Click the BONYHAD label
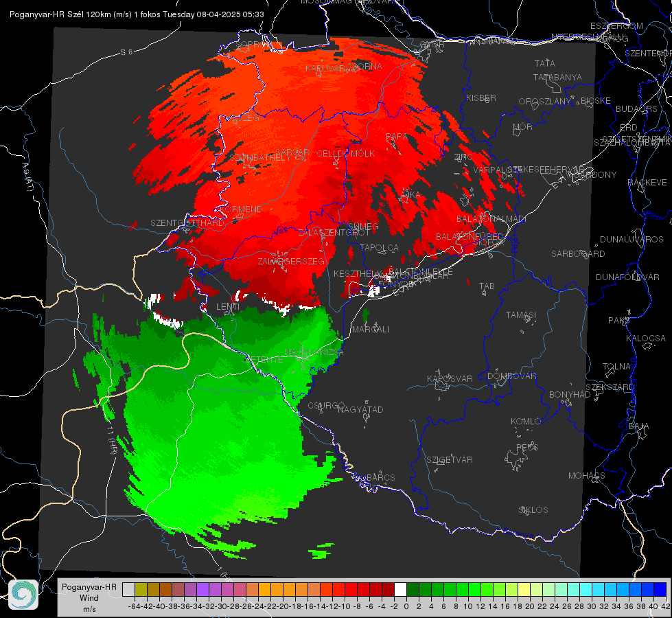Viewport: 672px width, 618px height. click(570, 395)
